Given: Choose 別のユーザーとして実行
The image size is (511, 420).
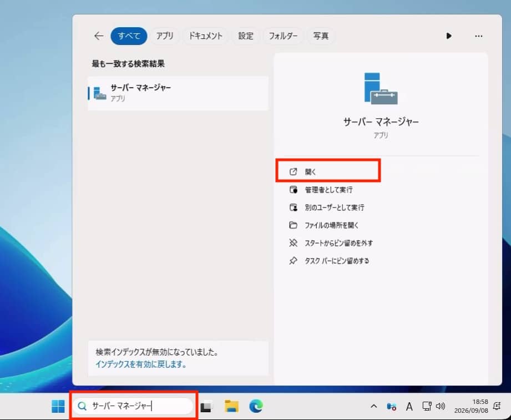Looking at the screenshot, I should coord(334,208).
